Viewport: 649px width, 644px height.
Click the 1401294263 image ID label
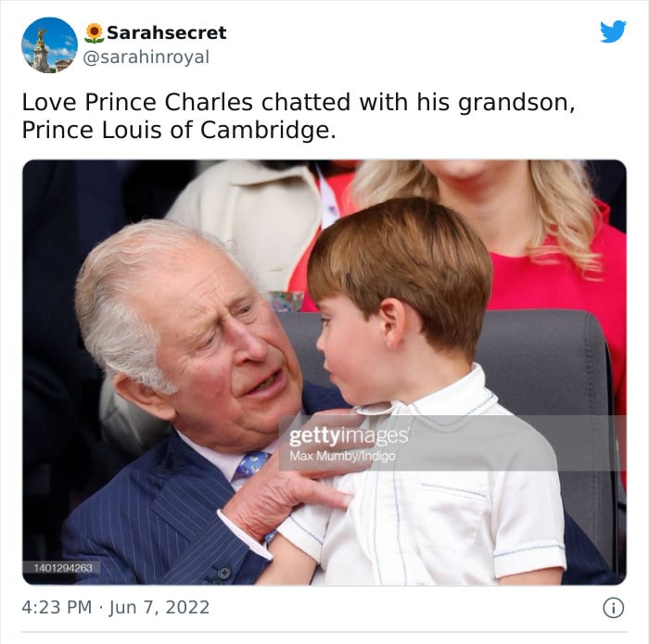coord(63,567)
